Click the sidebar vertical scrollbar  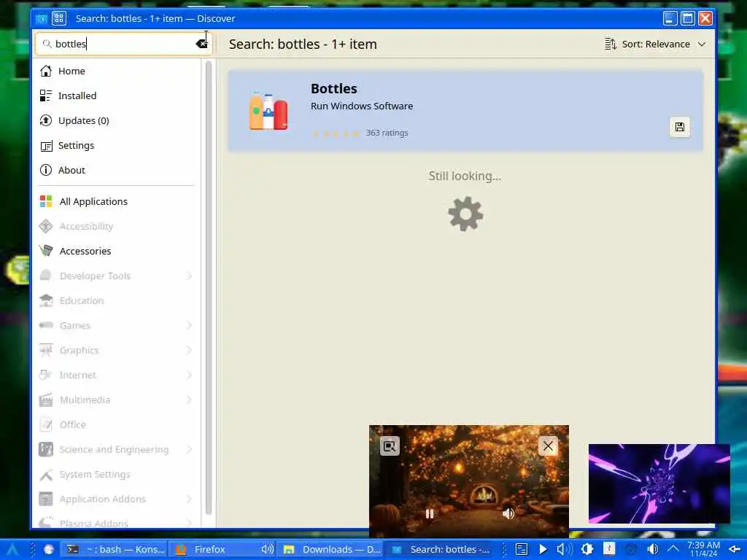click(208, 287)
